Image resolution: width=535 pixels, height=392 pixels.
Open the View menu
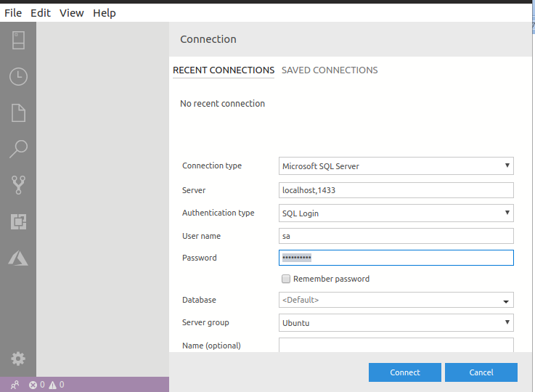point(72,13)
